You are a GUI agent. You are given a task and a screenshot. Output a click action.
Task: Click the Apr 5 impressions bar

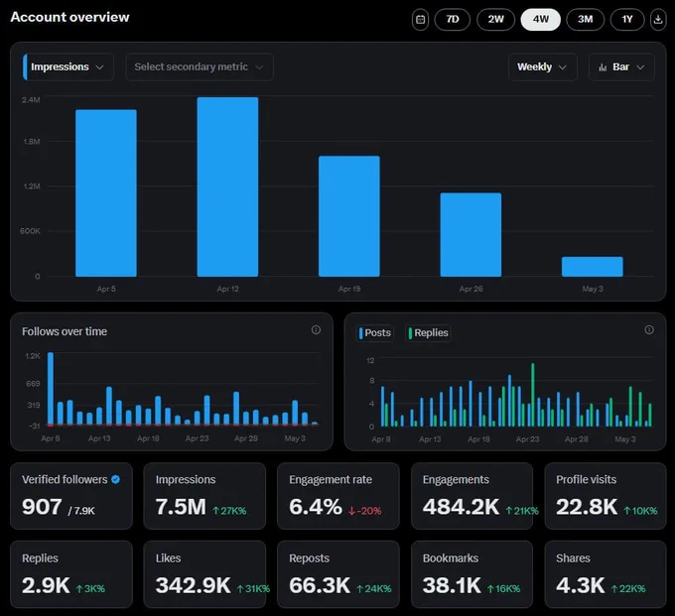(x=106, y=192)
